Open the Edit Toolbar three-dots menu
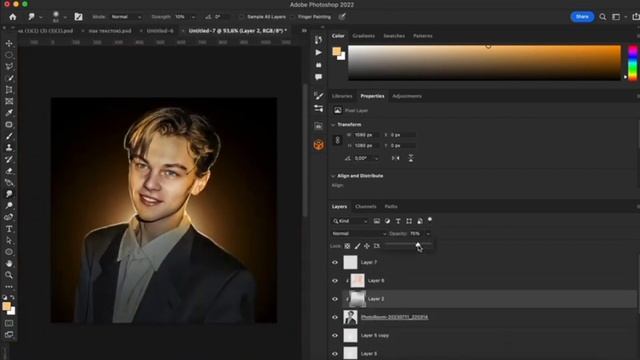The height and width of the screenshot is (360, 640). (9, 287)
